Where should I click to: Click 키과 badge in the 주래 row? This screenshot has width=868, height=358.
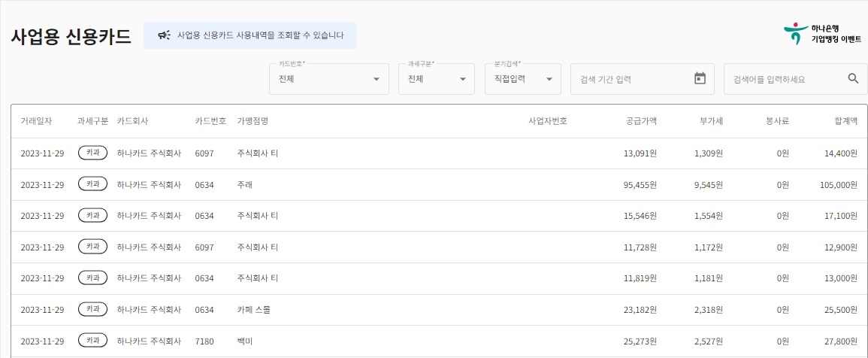92,184
